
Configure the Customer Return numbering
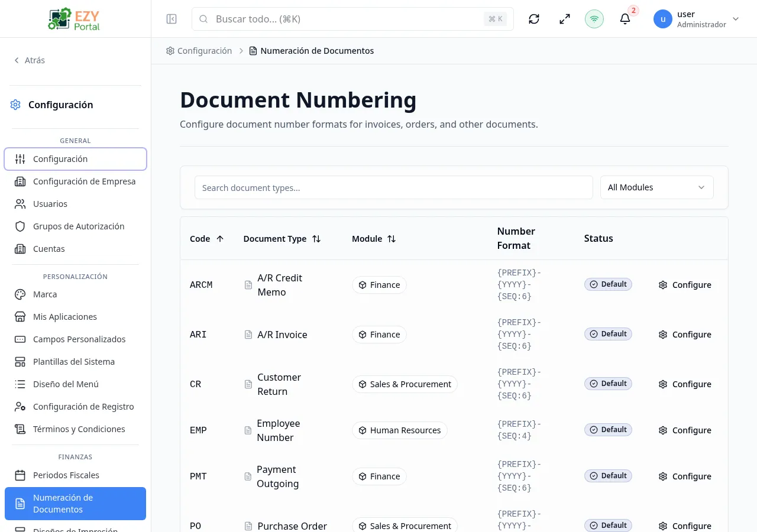point(685,384)
